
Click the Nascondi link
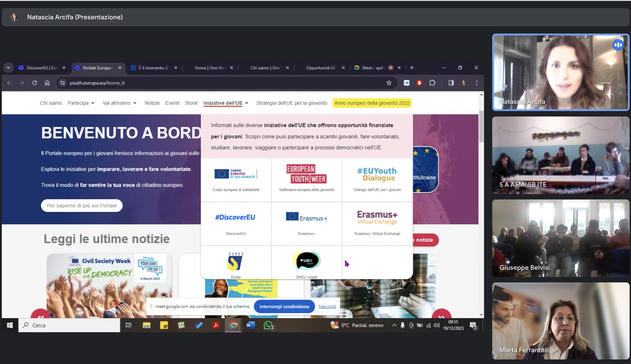[x=327, y=306]
